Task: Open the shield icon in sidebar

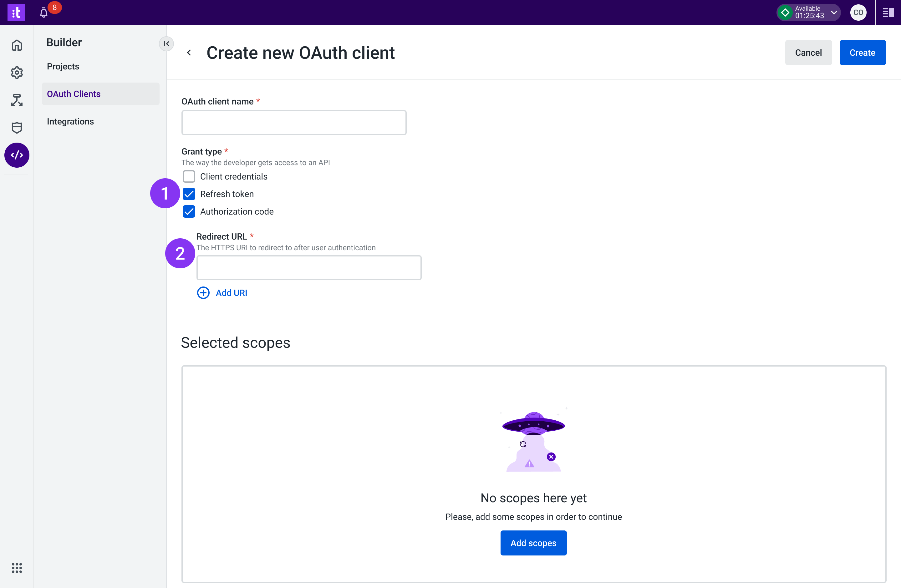Action: (17, 128)
